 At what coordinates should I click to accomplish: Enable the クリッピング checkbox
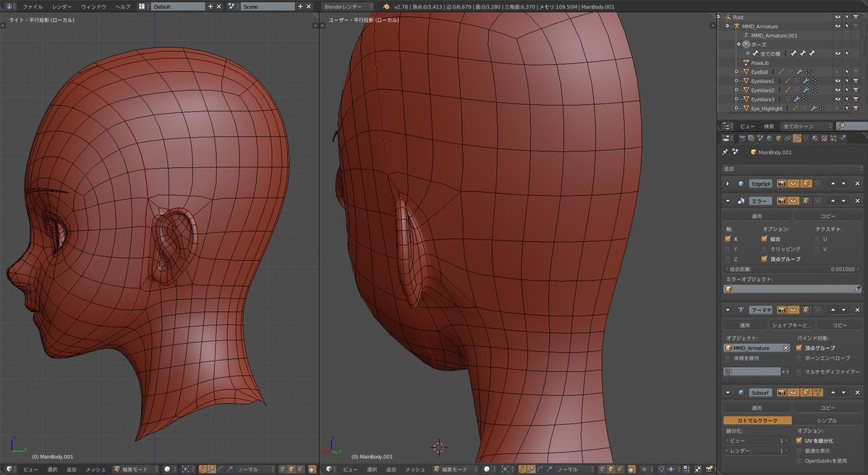[765, 248]
